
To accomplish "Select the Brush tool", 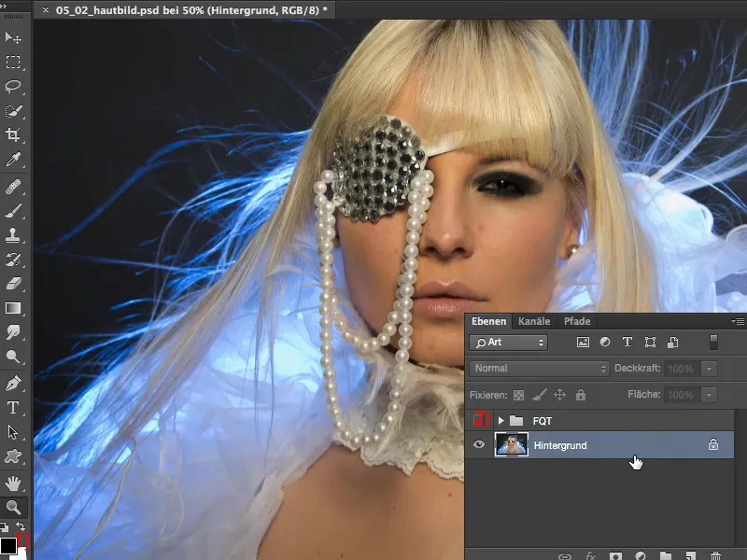I will pyautogui.click(x=13, y=211).
